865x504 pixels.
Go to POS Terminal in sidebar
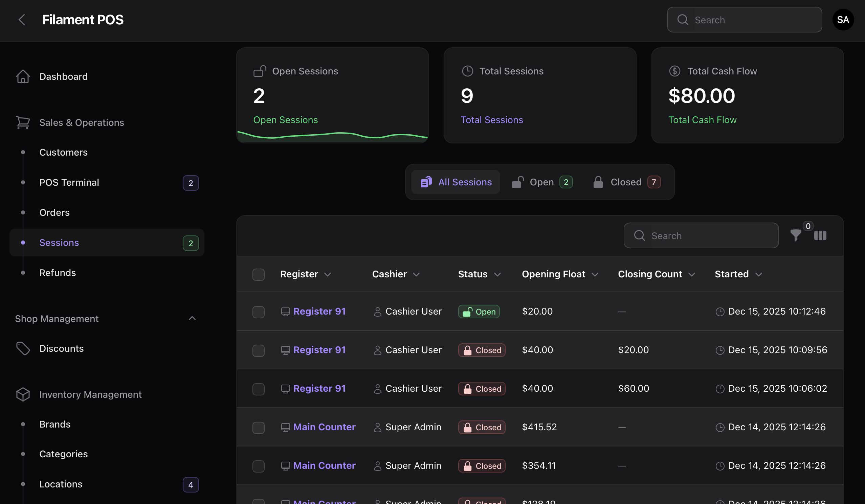click(69, 182)
